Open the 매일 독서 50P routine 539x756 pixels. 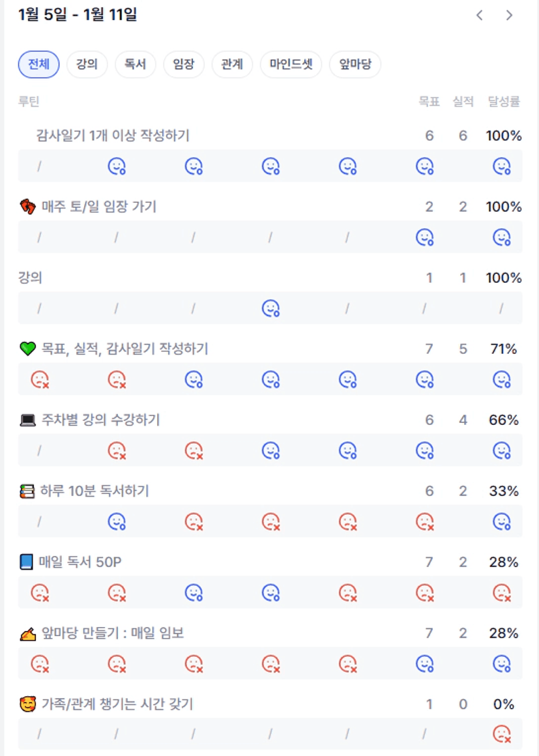tap(81, 562)
